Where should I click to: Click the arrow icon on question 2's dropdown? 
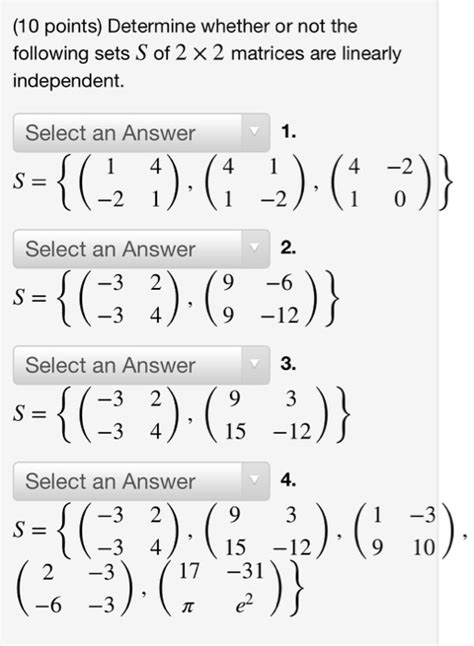click(x=255, y=248)
